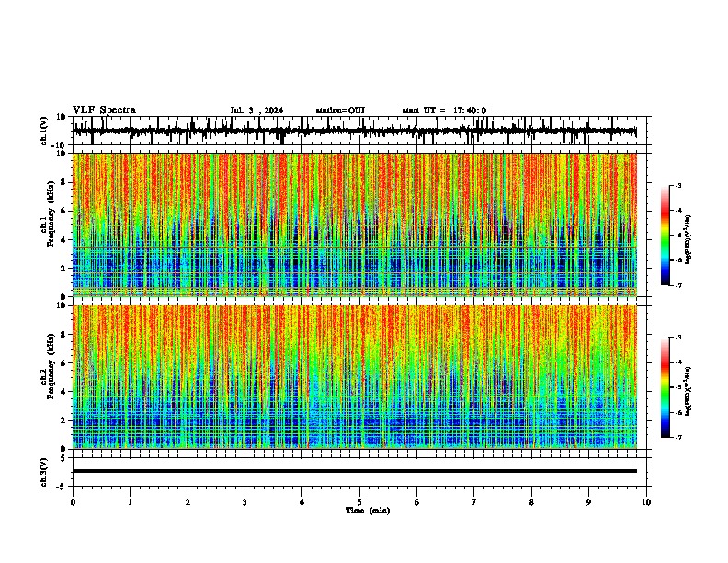
Task: Click the ch.1 spectrogram color scale bar
Action: tap(665, 236)
